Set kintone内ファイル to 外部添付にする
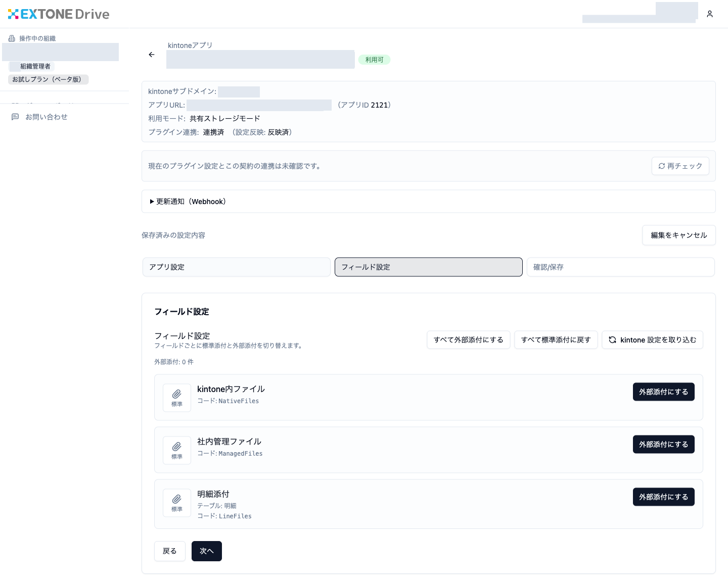The height and width of the screenshot is (586, 728). (x=664, y=392)
